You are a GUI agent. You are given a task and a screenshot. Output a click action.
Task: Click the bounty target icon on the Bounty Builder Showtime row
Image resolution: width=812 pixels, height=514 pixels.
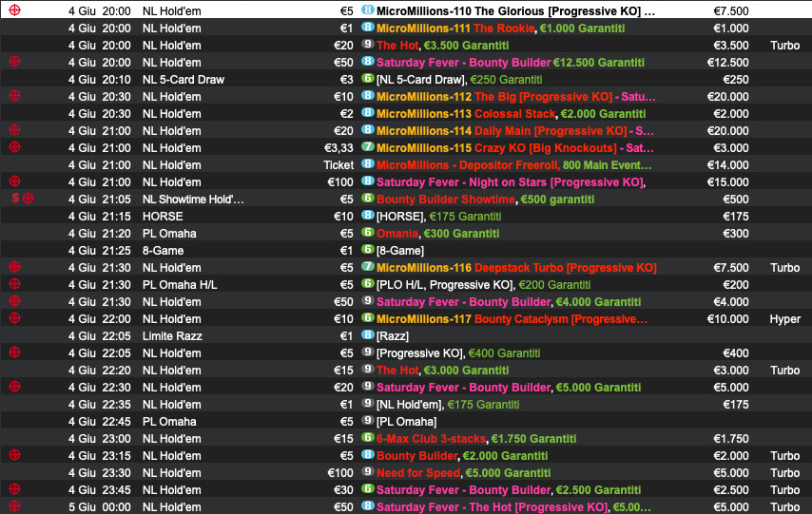pyautogui.click(x=28, y=199)
